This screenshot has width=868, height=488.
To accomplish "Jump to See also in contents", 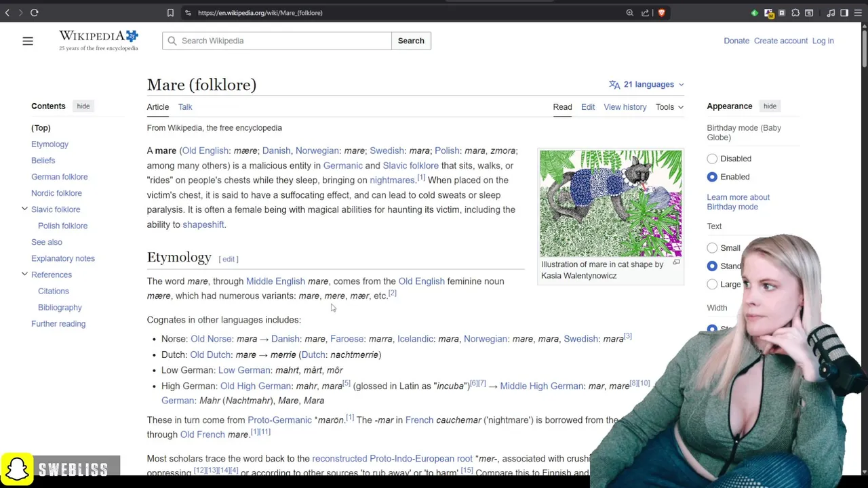I will (46, 242).
